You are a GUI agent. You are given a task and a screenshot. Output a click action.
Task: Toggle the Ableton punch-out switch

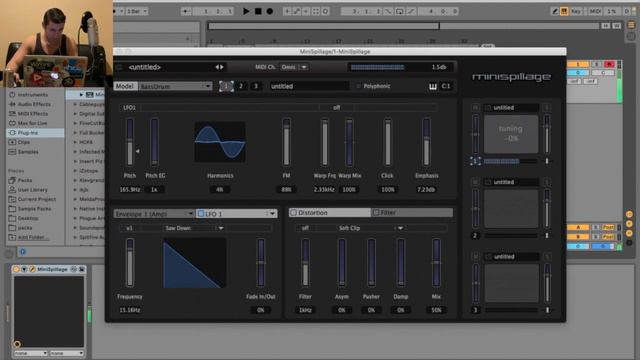(x=411, y=11)
